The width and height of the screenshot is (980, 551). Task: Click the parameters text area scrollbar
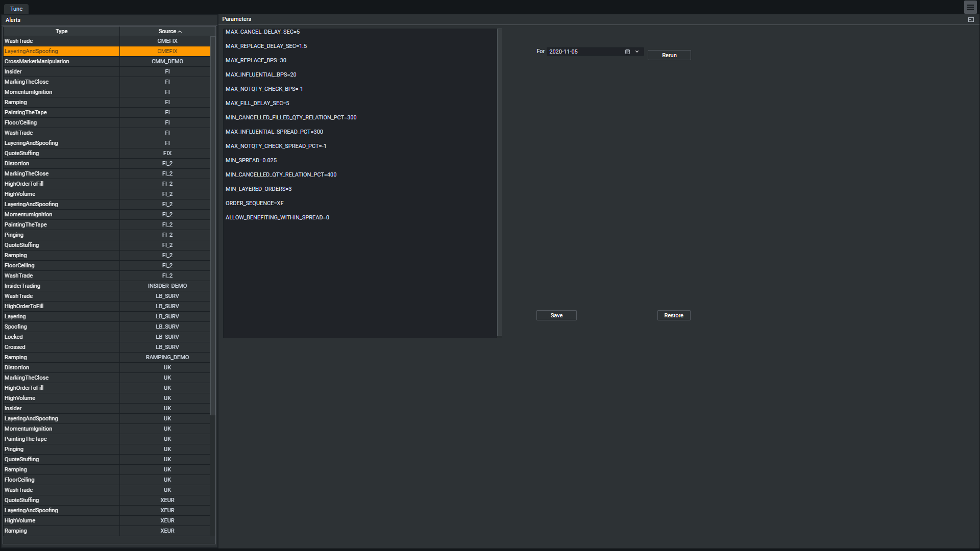coord(500,183)
